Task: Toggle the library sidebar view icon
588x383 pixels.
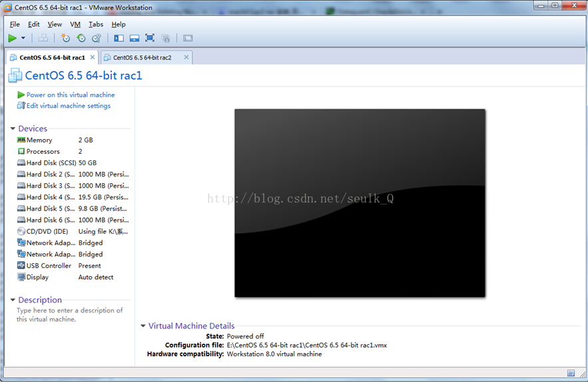Action: (x=119, y=38)
